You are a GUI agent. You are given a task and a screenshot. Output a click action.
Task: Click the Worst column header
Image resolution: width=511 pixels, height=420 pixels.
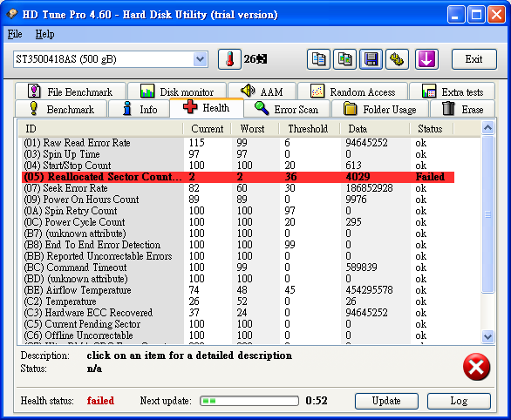tap(255, 129)
